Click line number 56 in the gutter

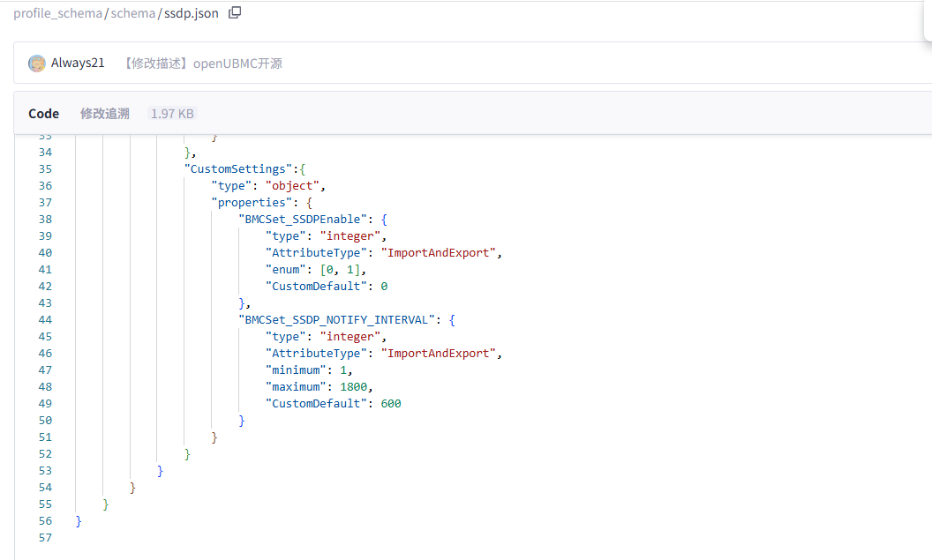click(x=45, y=521)
